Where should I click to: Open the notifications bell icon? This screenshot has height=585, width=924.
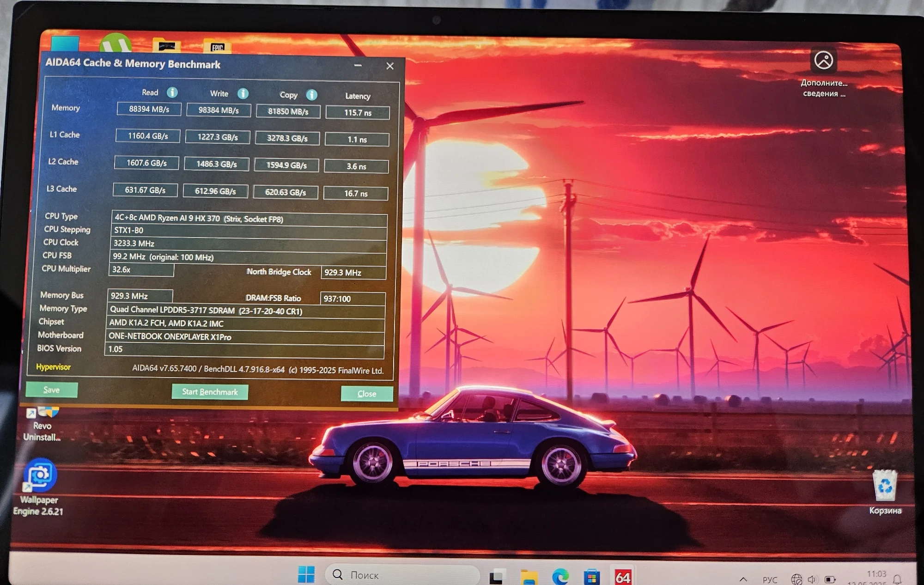(x=897, y=579)
